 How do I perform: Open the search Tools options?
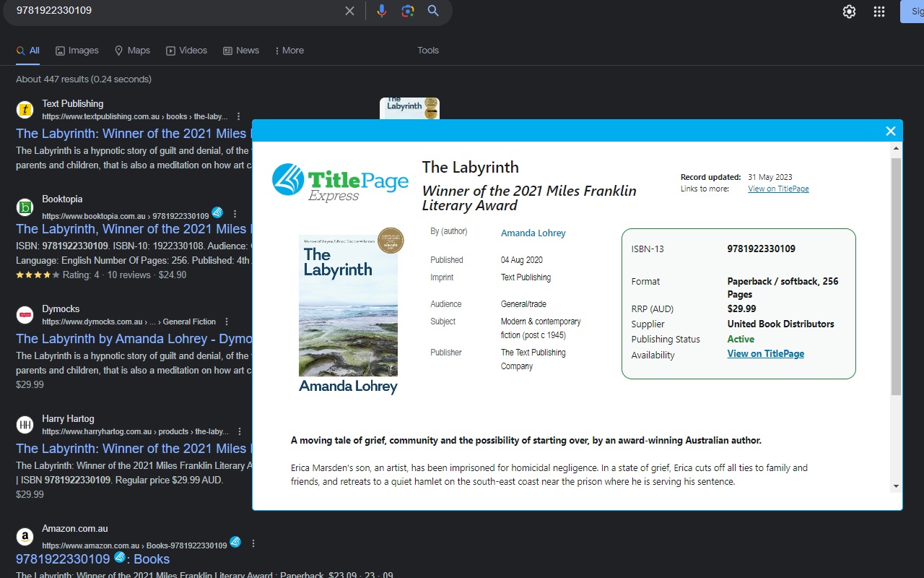tap(428, 51)
